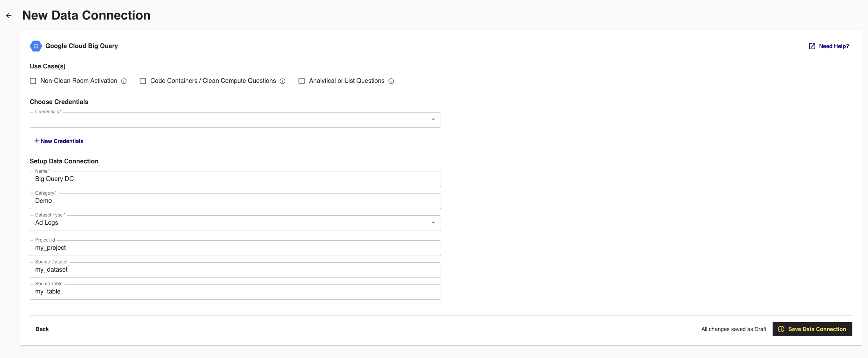Screen dimensions: 868x358
Task: Click info icon next to Non-Clean Room Activation
Action: point(124,81)
